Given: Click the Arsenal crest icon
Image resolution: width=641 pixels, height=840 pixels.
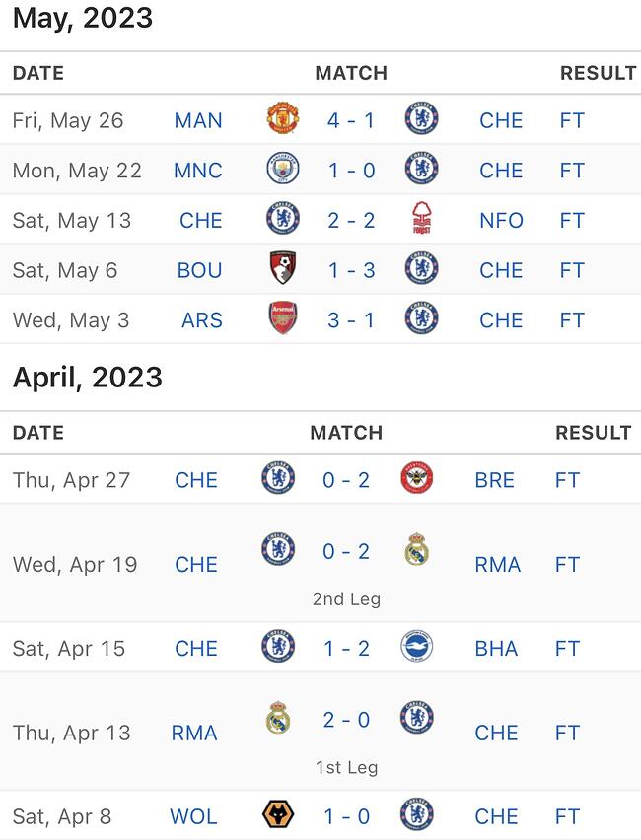Looking at the screenshot, I should [282, 317].
